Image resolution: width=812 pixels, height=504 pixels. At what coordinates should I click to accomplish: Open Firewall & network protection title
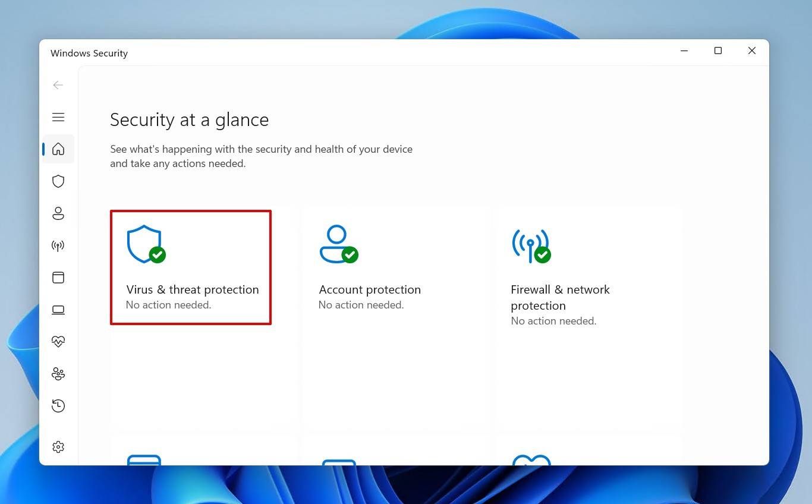tap(561, 297)
